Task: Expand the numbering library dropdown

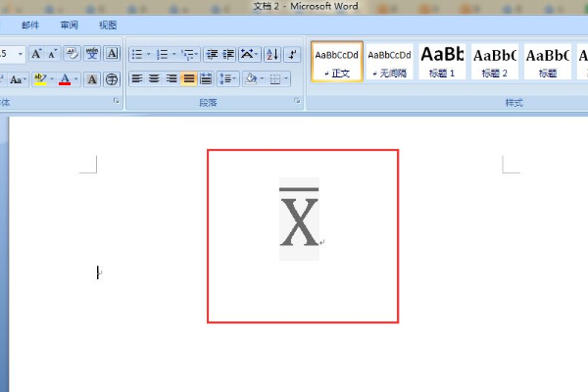Action: point(174,55)
